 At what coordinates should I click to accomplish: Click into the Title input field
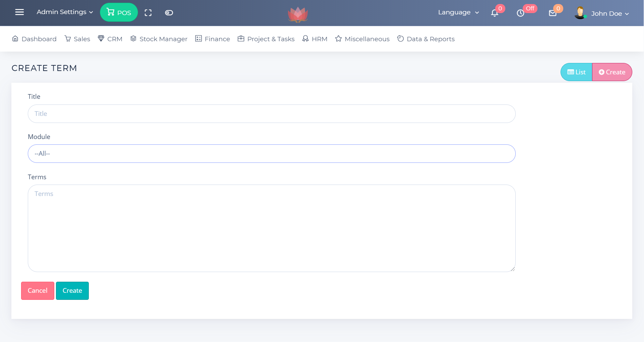point(271,114)
